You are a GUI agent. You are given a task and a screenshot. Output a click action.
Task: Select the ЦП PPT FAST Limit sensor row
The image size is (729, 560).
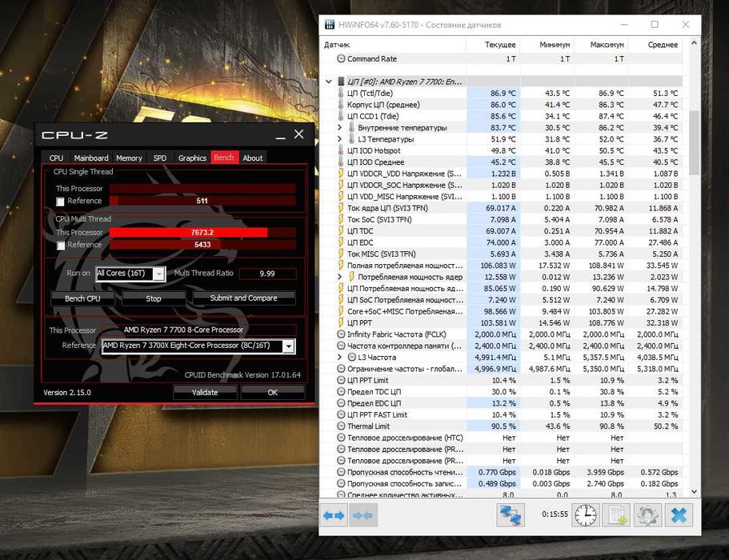[502, 414]
